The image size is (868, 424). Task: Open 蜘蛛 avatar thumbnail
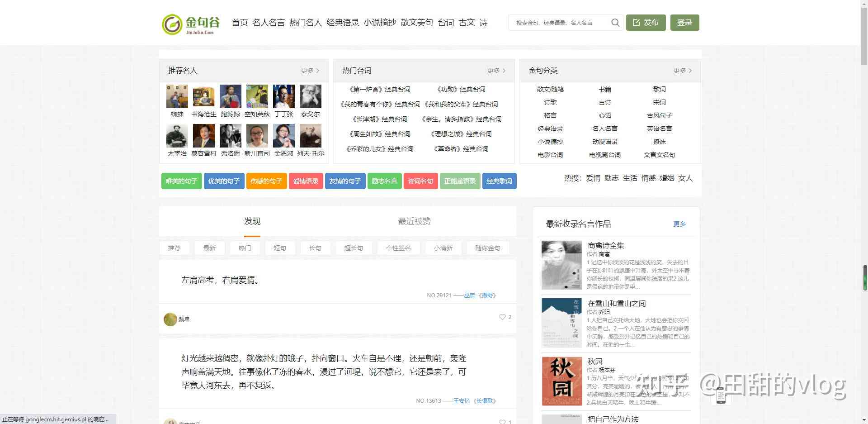coord(177,96)
